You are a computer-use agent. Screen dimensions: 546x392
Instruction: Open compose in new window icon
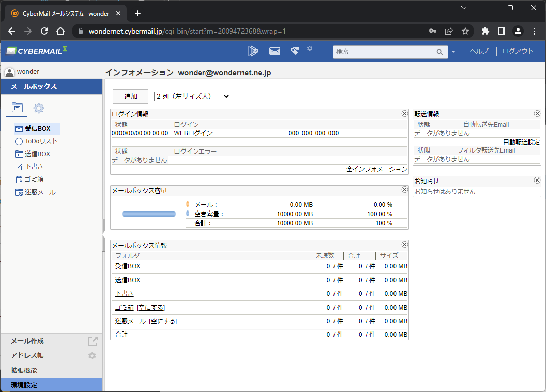[93, 341]
